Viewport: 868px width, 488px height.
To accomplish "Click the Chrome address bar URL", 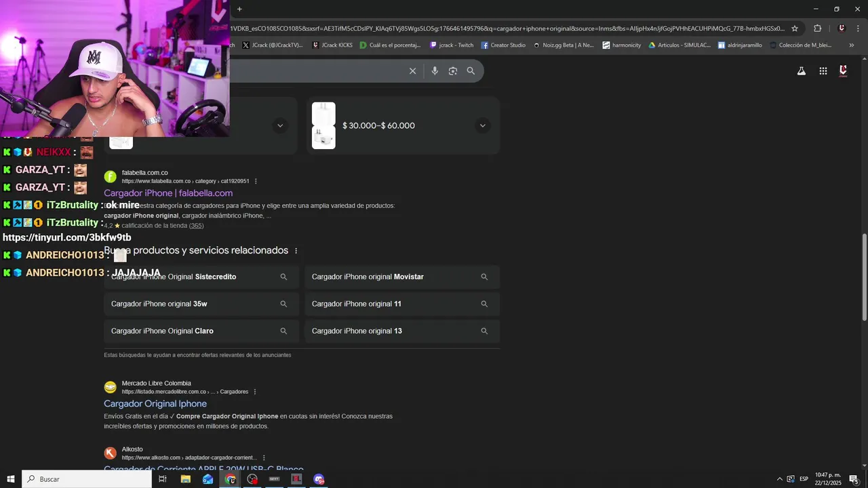I will (507, 28).
